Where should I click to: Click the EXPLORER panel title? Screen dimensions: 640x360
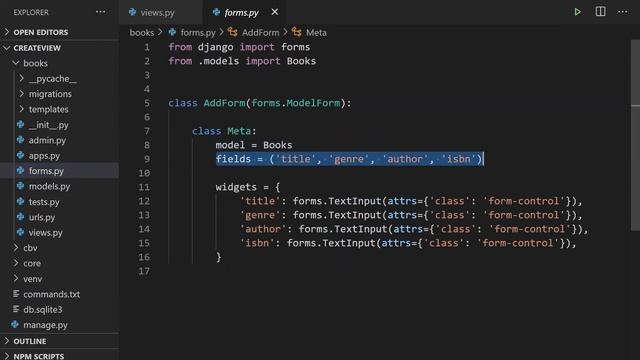(x=31, y=12)
